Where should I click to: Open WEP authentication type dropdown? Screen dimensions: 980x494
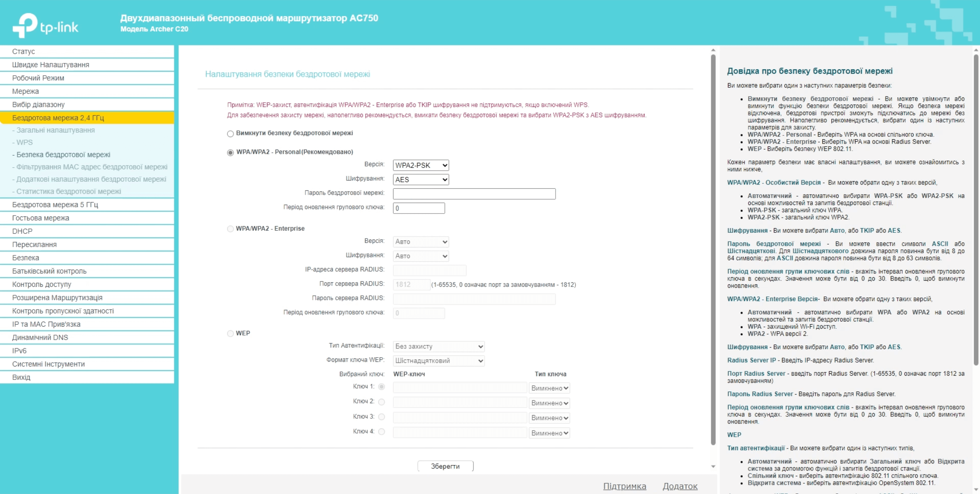point(439,346)
